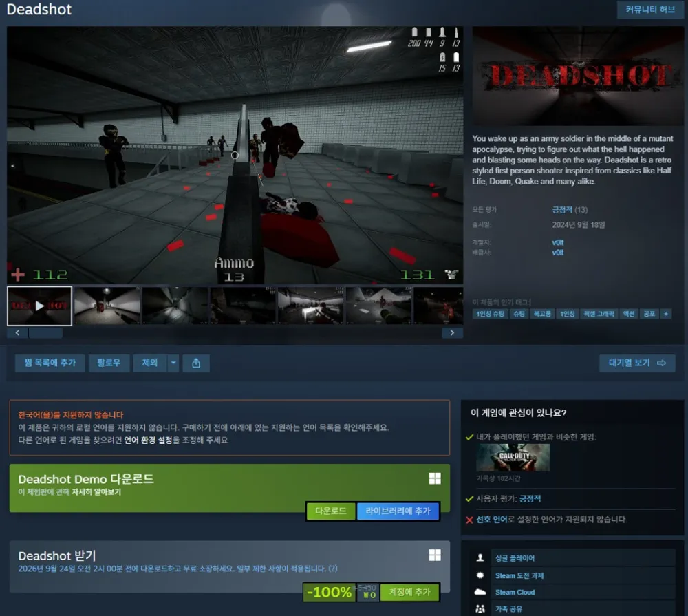Viewport: 688px width, 616px height.
Task: Click the green checkmark beside 내가 플레이했던 게임과 비슷한 게임
Action: coord(469,437)
